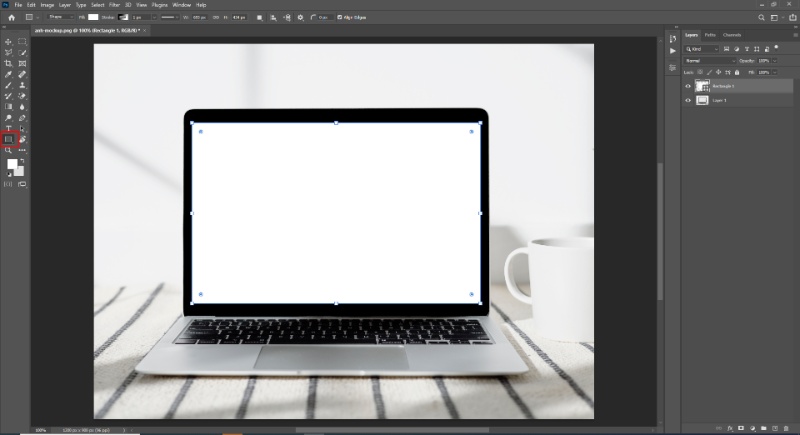Toggle Quick Mask mode

point(8,184)
